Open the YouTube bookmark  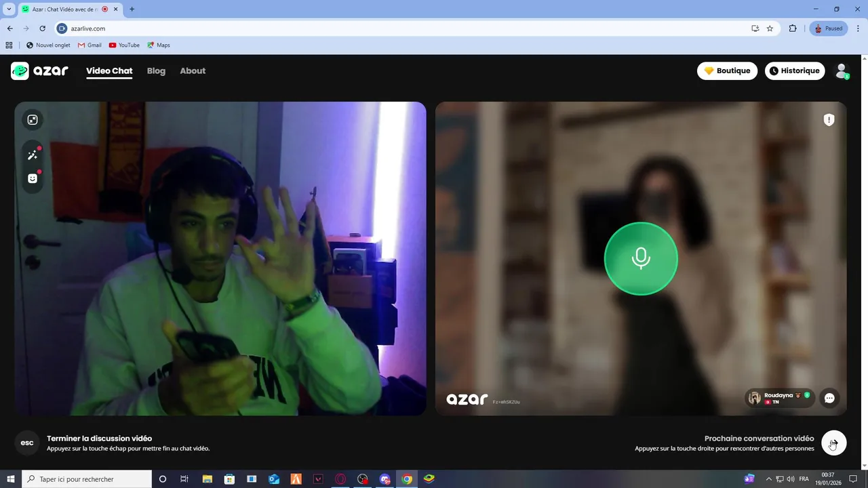[124, 45]
